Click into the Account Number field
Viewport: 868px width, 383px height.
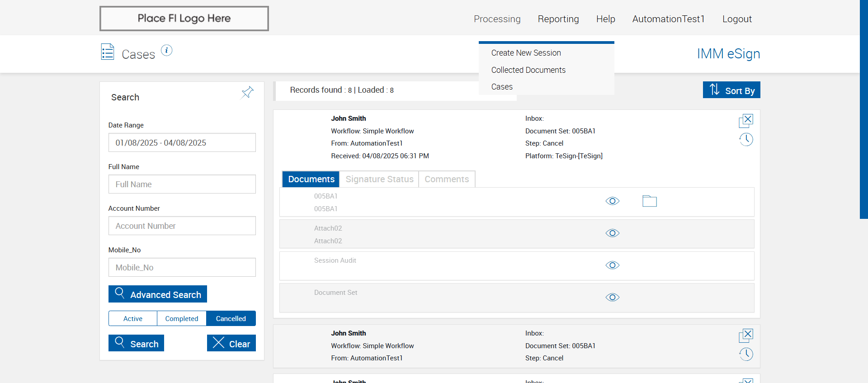(182, 226)
